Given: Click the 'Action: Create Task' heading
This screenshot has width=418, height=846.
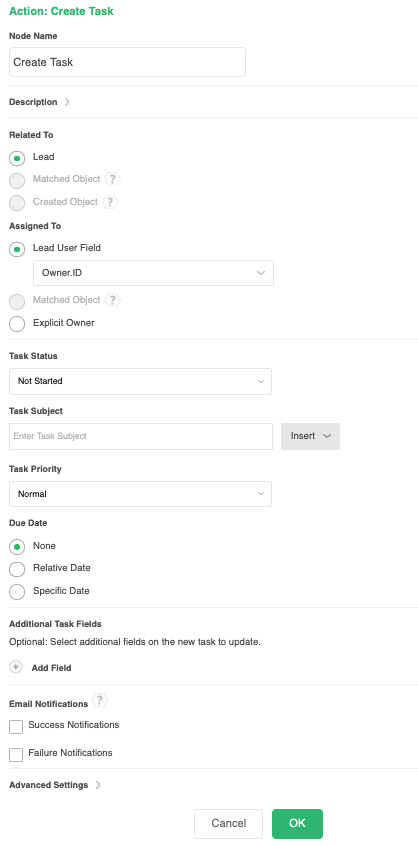Looking at the screenshot, I should coord(61,11).
